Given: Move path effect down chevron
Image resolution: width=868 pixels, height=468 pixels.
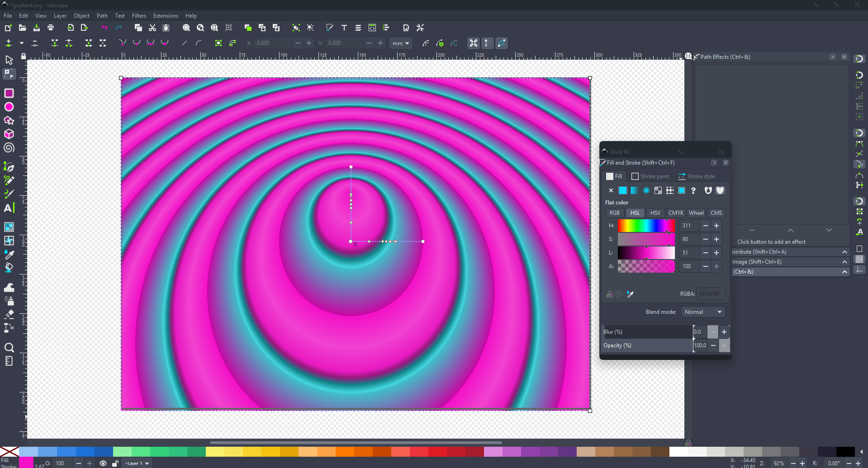Looking at the screenshot, I should [829, 230].
